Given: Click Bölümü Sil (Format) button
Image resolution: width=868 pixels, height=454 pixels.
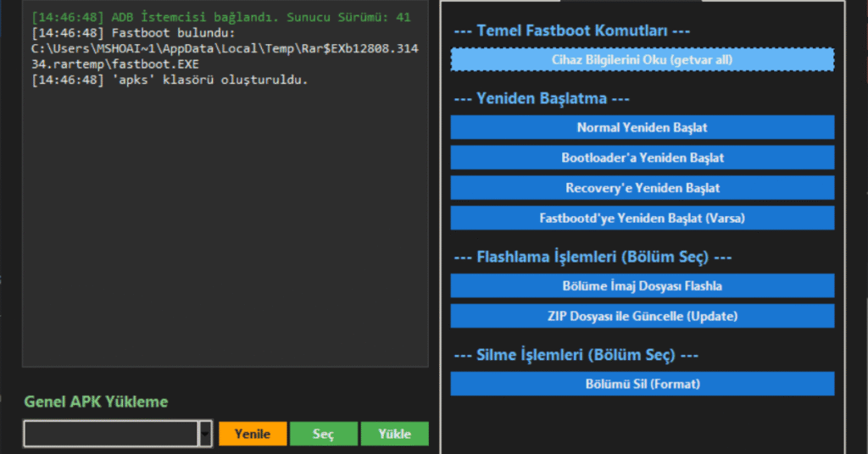Looking at the screenshot, I should tap(643, 384).
